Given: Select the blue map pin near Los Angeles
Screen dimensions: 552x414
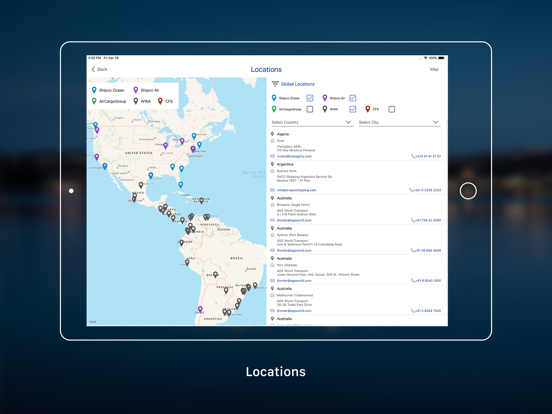Looking at the screenshot, I should point(105,166).
